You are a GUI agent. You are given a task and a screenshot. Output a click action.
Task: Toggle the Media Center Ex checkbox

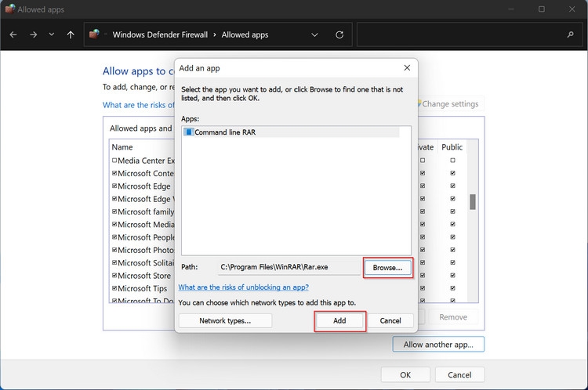click(114, 160)
